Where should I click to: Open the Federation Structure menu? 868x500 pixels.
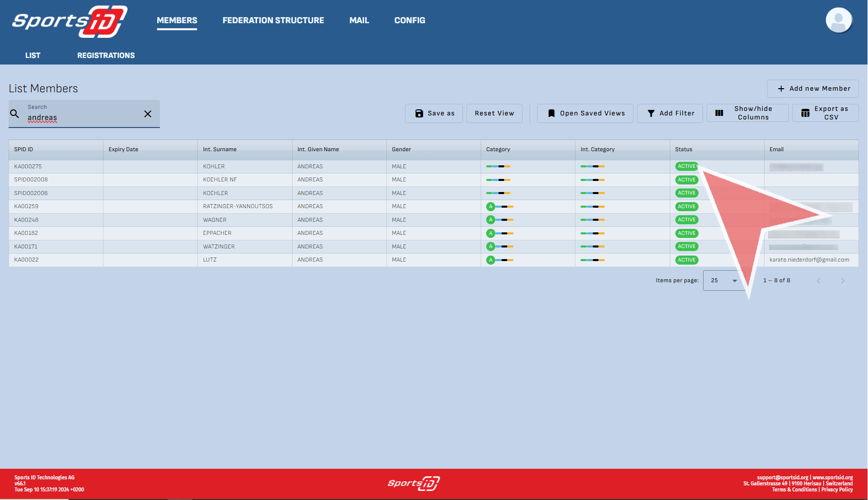coord(273,21)
